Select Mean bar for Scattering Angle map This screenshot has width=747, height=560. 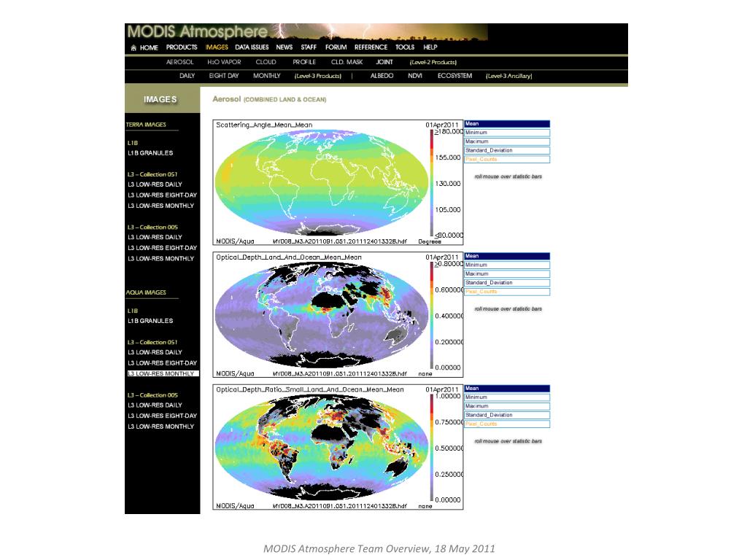(x=507, y=124)
